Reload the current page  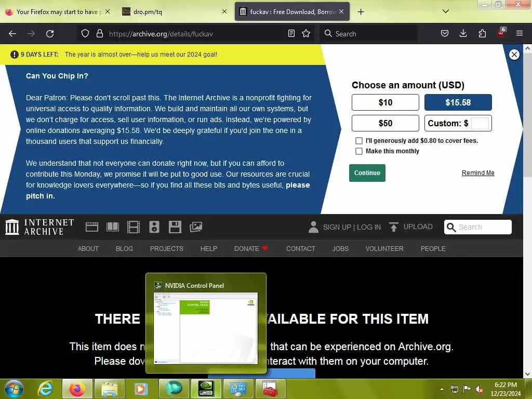[50, 34]
